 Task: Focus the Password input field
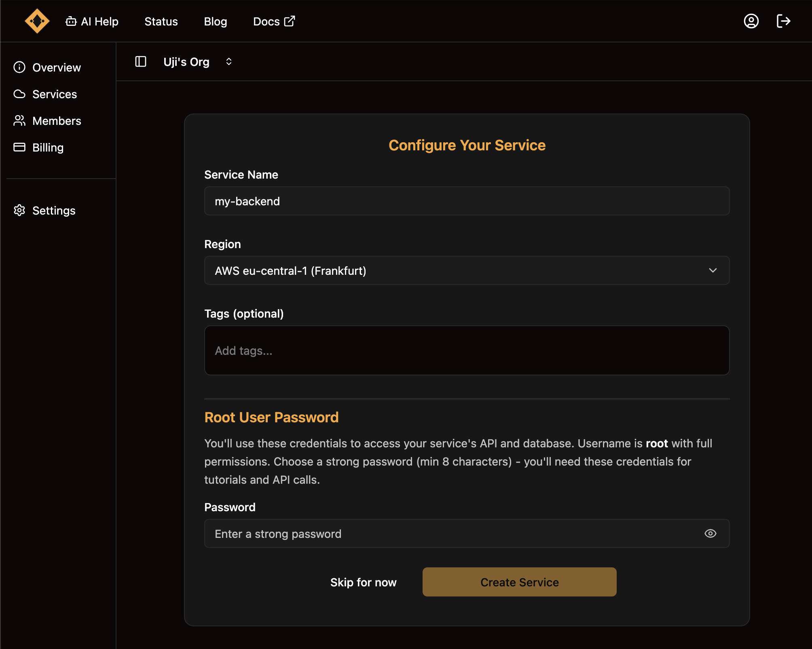(x=467, y=533)
